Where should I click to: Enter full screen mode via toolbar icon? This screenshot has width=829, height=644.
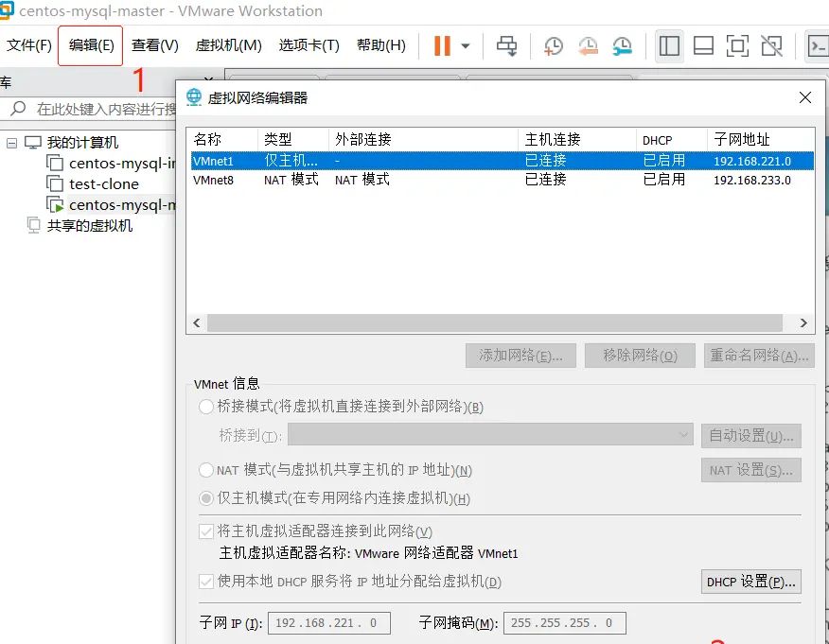pos(738,44)
